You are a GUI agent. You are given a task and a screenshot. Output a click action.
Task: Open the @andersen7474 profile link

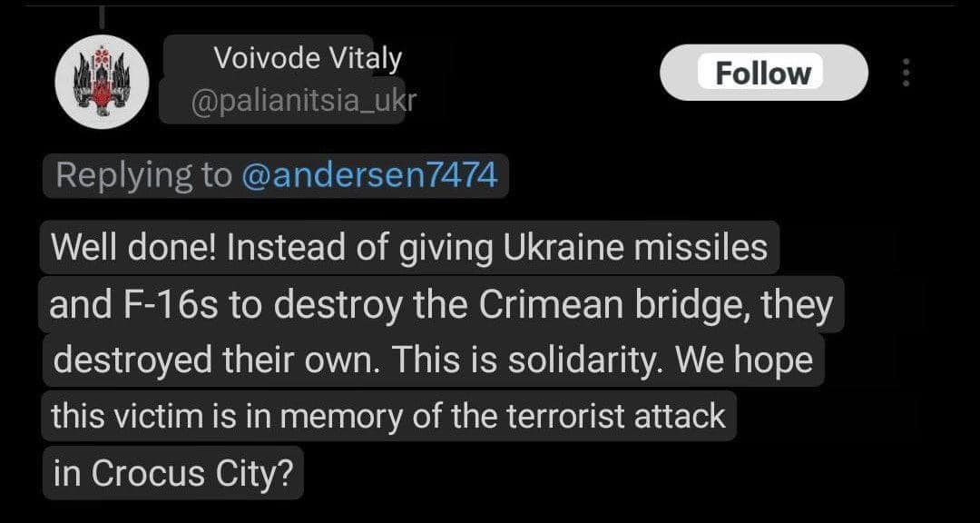tap(369, 175)
